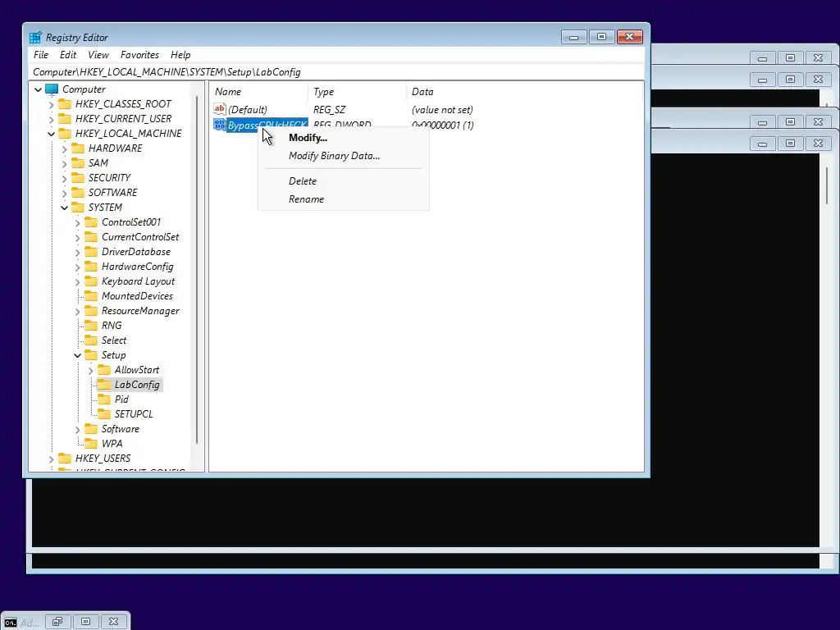Select the LabConfig key
The width and height of the screenshot is (840, 630).
click(x=137, y=385)
